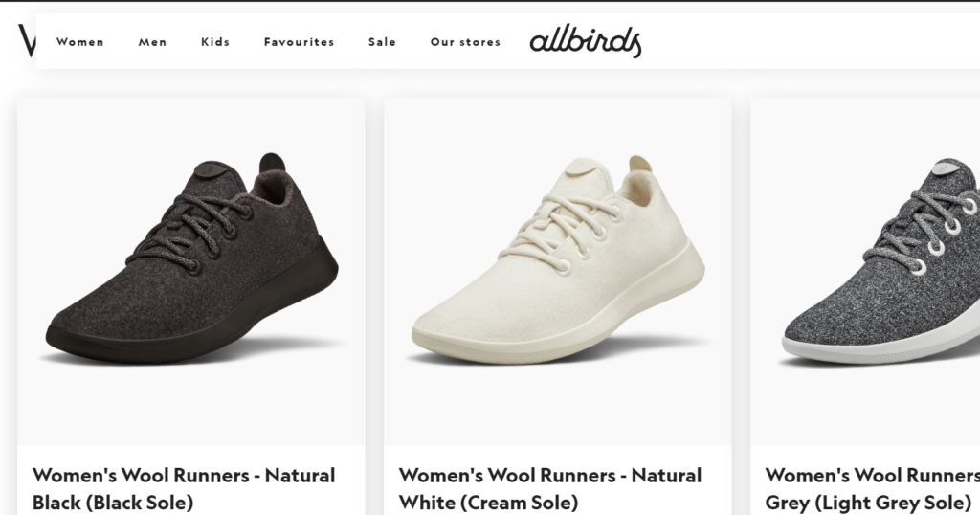
Task: Click the heel pull tab of the cream shoe
Action: tap(640, 164)
